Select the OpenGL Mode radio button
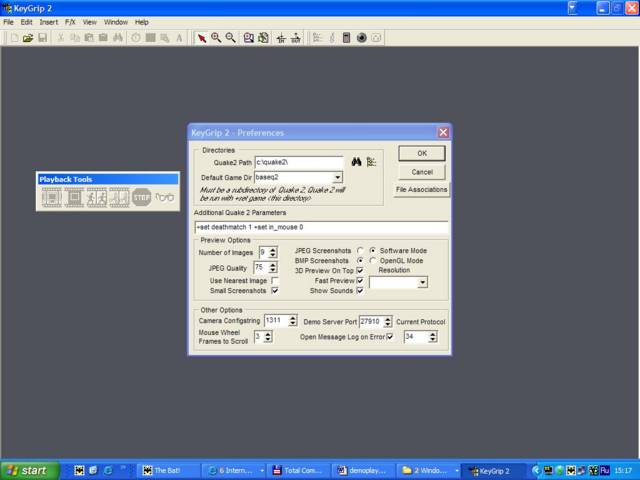The image size is (640, 480). [x=373, y=260]
